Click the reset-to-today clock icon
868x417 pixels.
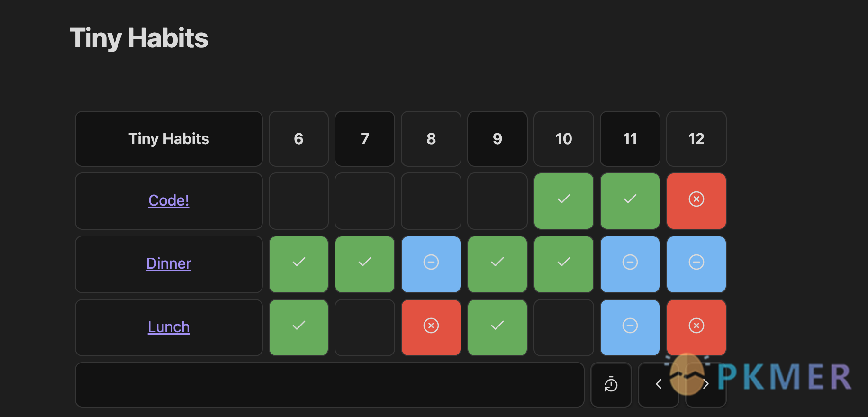click(611, 384)
